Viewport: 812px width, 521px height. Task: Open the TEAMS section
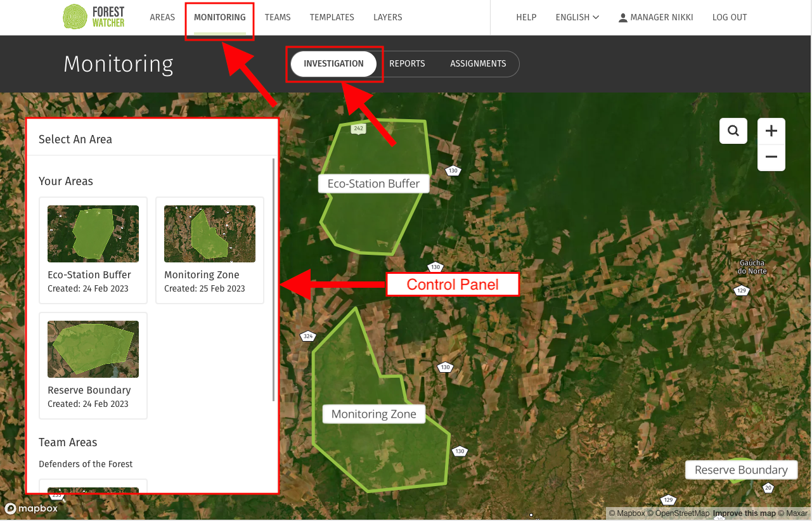pos(277,17)
